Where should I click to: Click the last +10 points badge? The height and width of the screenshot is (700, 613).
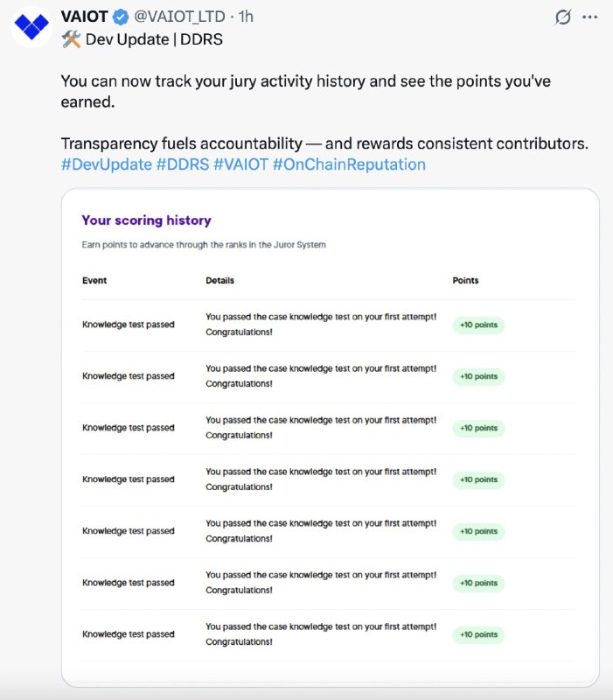point(478,634)
